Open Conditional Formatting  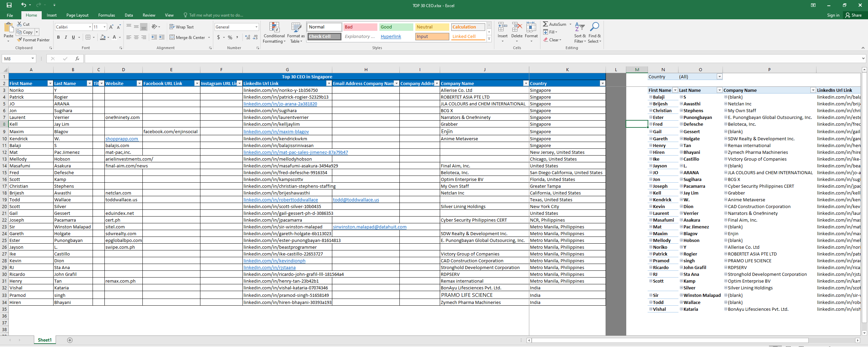pos(274,33)
